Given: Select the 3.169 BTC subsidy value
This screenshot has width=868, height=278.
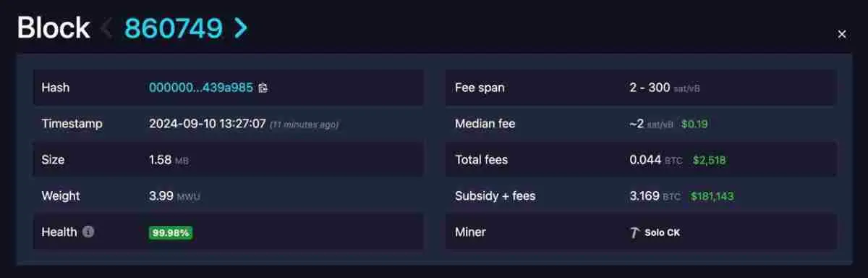Looking at the screenshot, I should coord(655,196).
